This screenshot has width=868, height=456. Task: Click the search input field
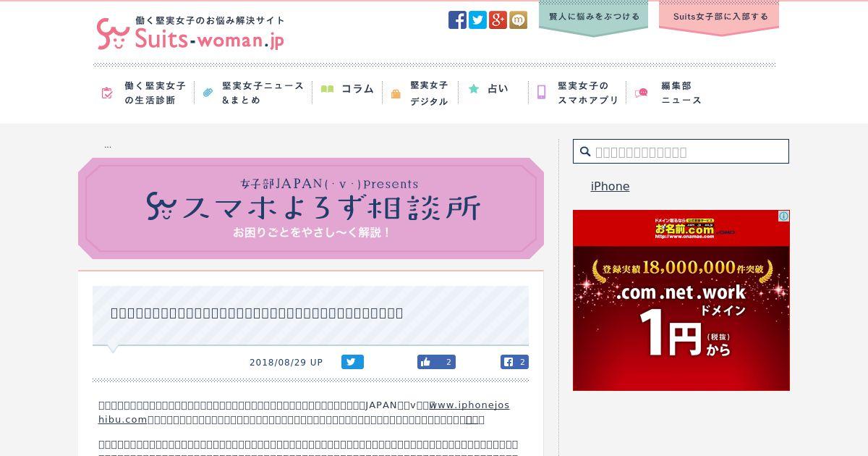[681, 151]
